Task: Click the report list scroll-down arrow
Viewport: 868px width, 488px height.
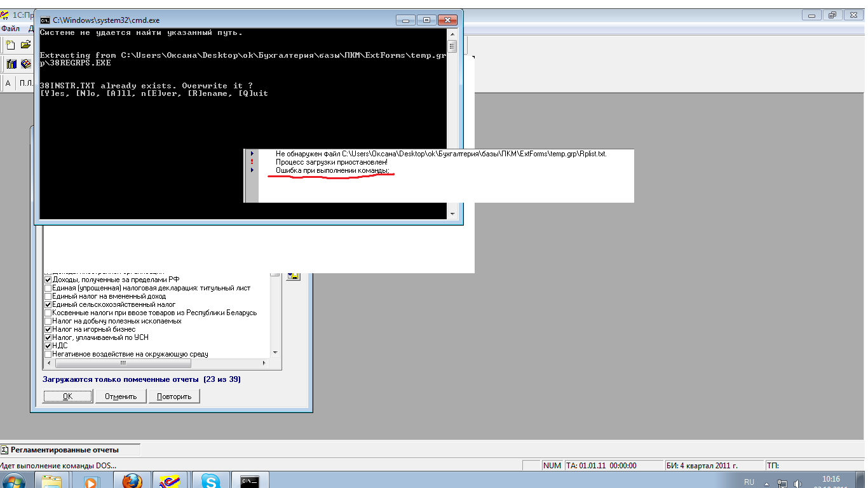Action: (x=275, y=353)
